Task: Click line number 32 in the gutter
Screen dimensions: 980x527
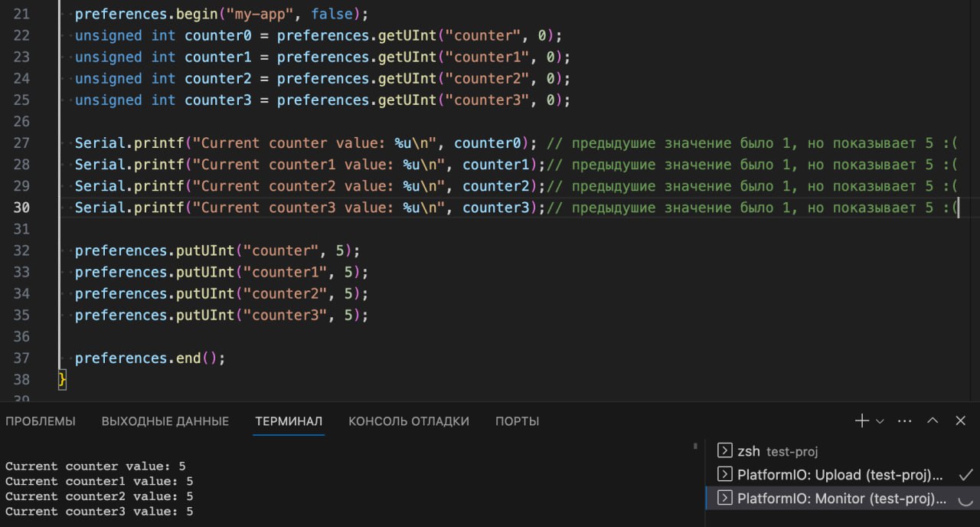Action: (x=21, y=250)
